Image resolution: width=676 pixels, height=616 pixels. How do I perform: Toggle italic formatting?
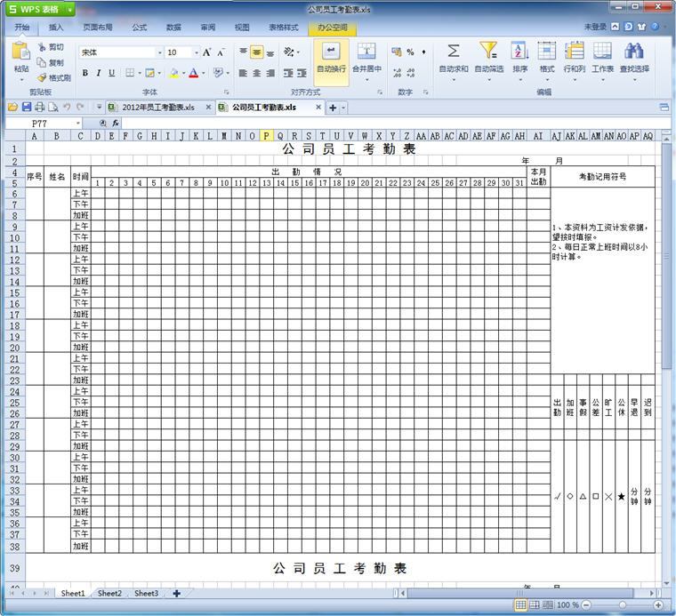98,73
